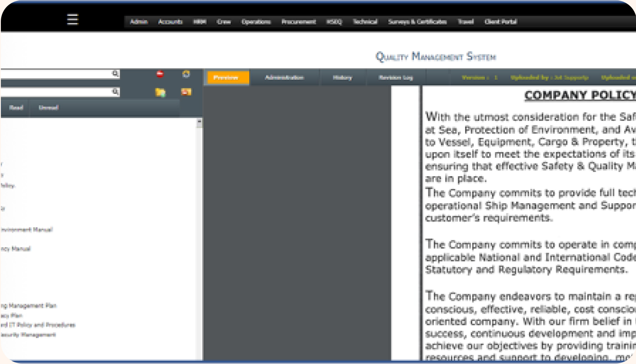Click the refresh icon beside red icon
The height and width of the screenshot is (364, 636).
pyautogui.click(x=186, y=74)
